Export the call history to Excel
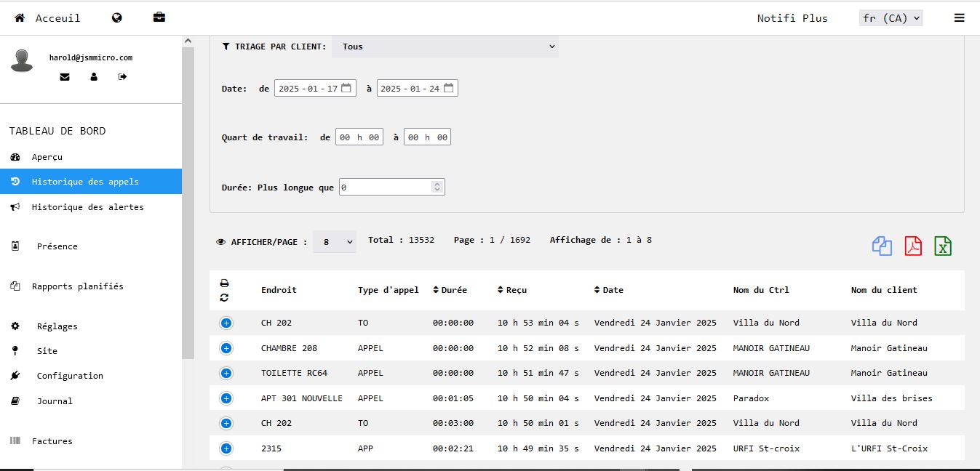 [x=943, y=246]
